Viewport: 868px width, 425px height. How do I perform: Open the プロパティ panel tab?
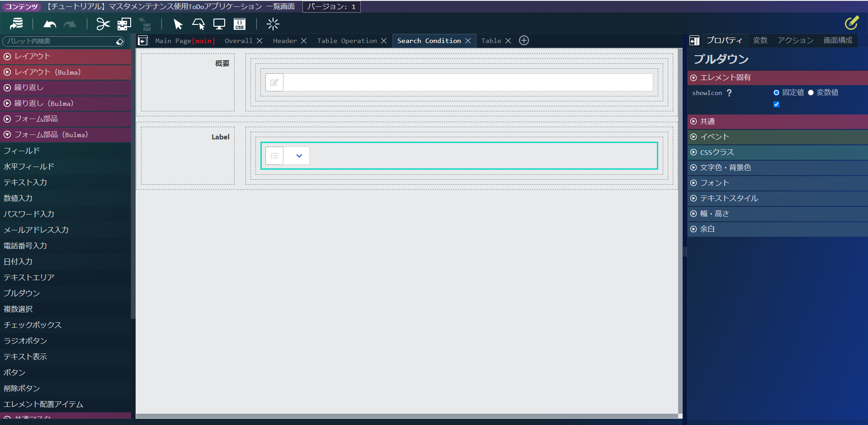pyautogui.click(x=724, y=40)
